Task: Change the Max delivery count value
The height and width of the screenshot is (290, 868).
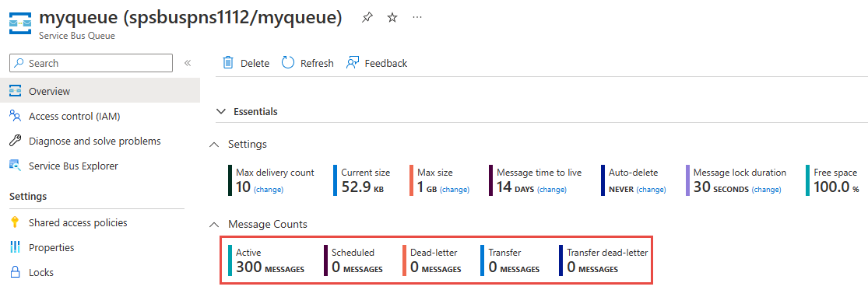Action: point(269,190)
